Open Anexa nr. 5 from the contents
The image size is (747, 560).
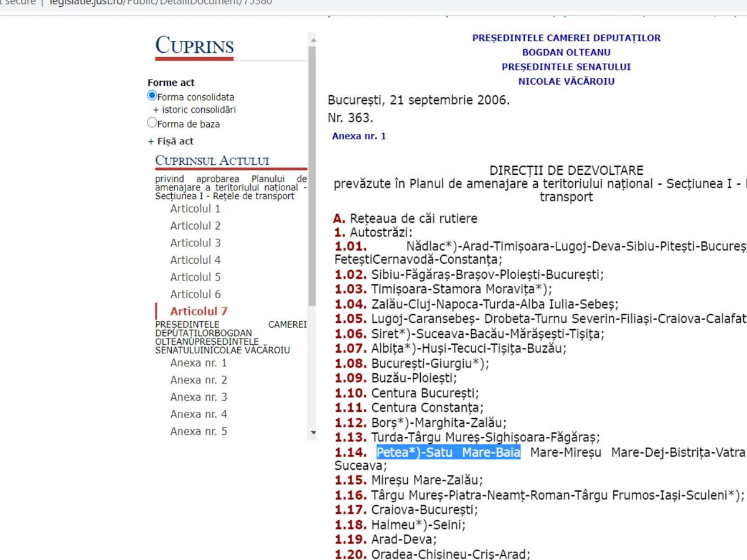(x=199, y=432)
